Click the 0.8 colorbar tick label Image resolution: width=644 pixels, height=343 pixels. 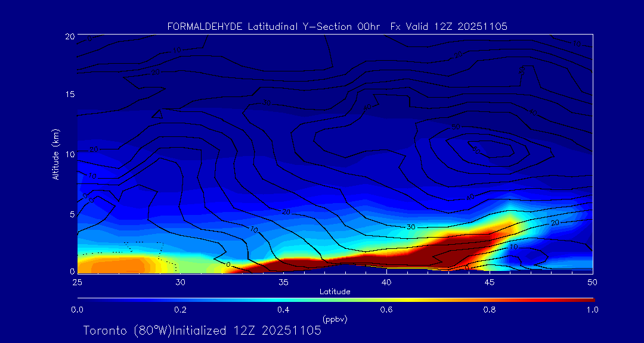coord(490,310)
